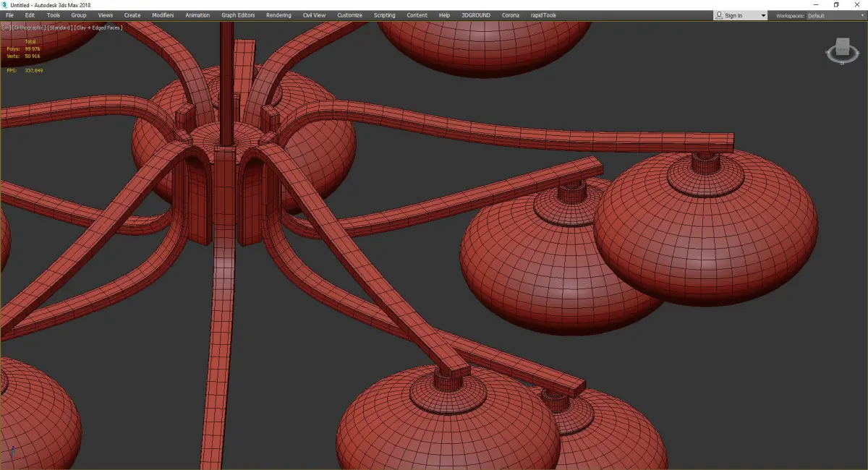
Task: Open the File menu
Action: [9, 15]
